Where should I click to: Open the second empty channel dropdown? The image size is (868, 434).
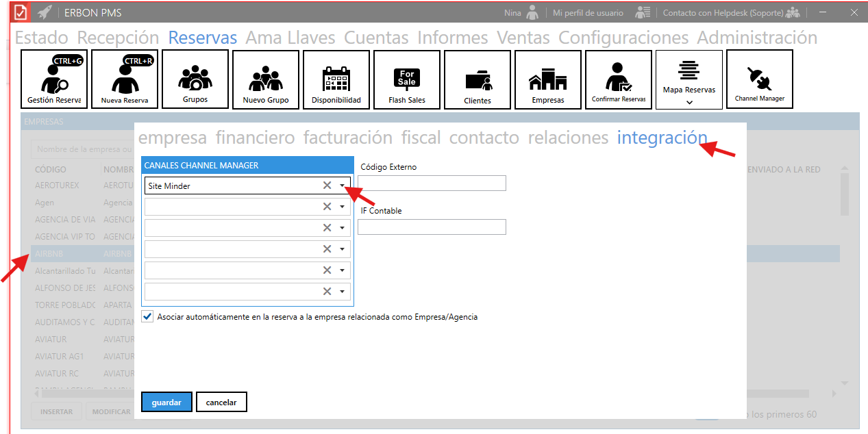pos(342,228)
